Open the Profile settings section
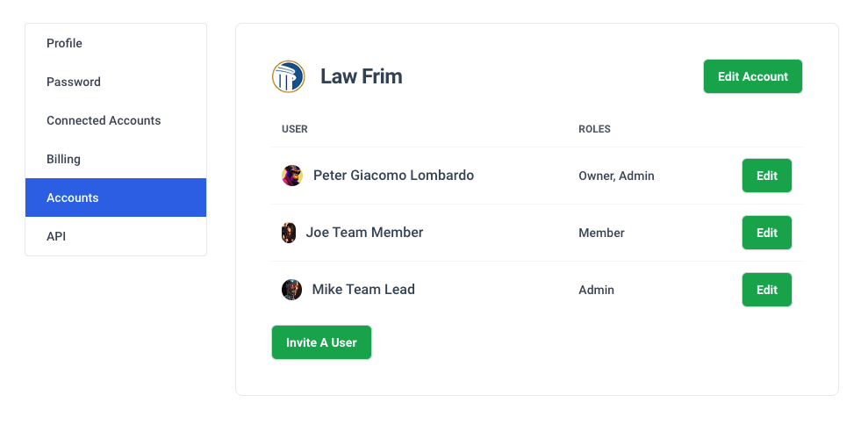The height and width of the screenshot is (424, 868). pyautogui.click(x=116, y=43)
